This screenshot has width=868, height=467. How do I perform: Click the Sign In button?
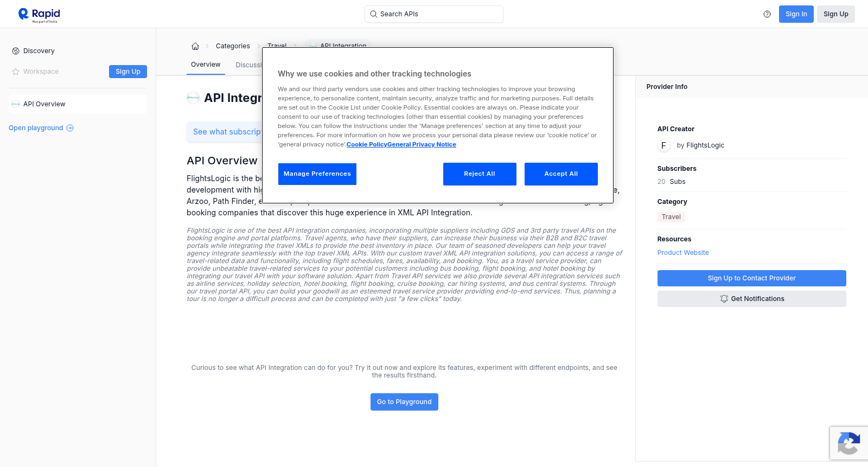pos(796,14)
